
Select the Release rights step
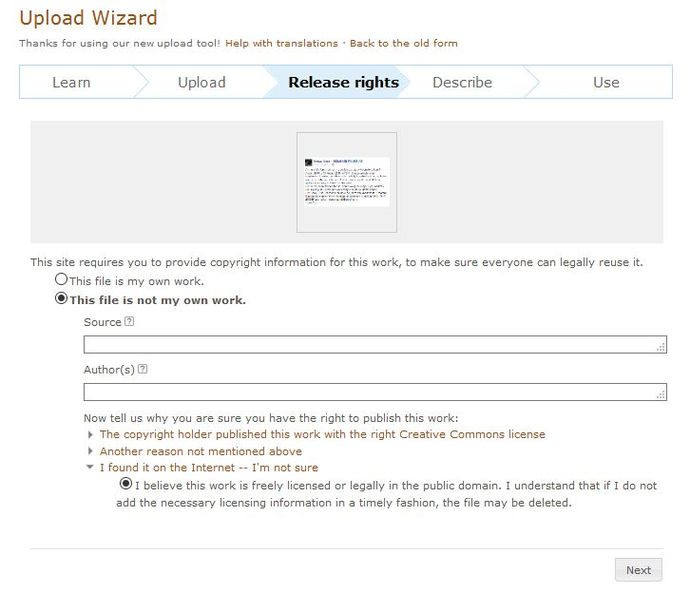click(343, 82)
